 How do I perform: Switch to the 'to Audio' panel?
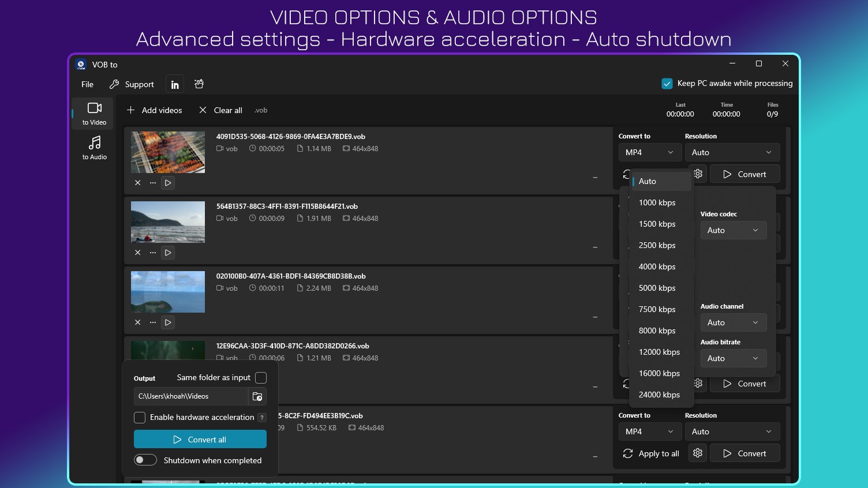coord(94,148)
